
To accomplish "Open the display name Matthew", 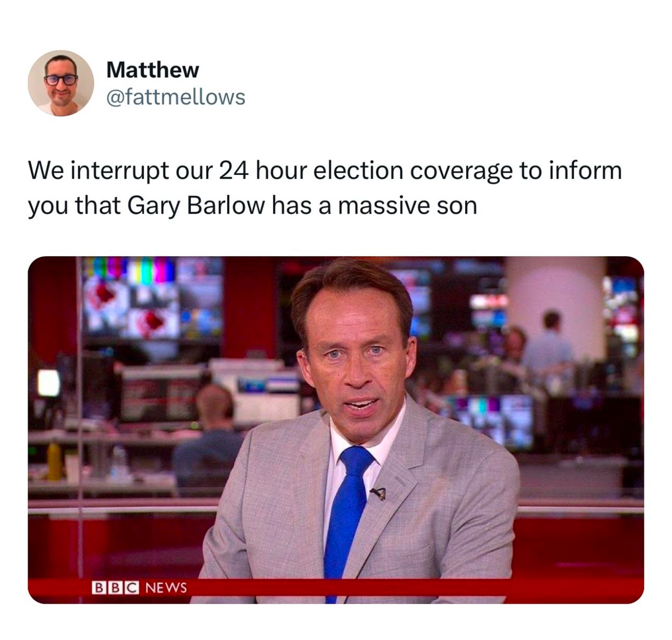I will coord(153,70).
